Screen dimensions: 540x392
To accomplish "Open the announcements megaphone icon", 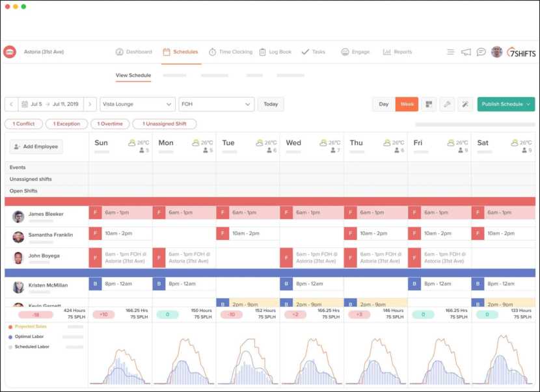I will click(x=466, y=52).
